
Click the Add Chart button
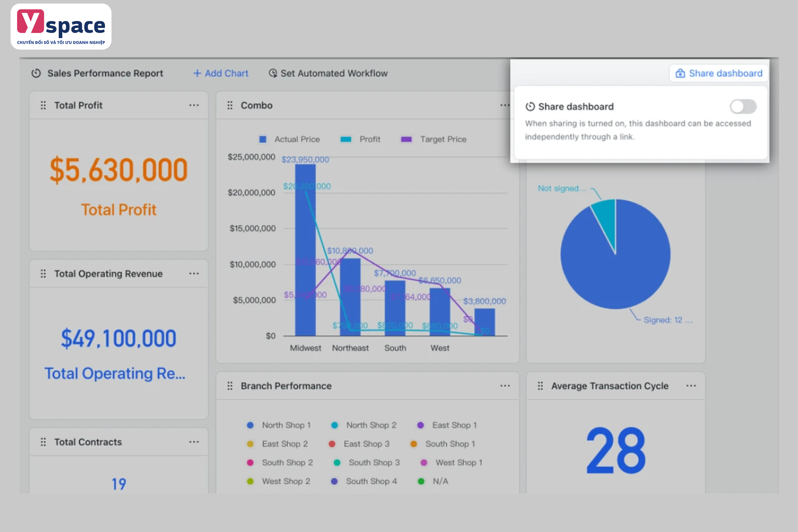221,73
